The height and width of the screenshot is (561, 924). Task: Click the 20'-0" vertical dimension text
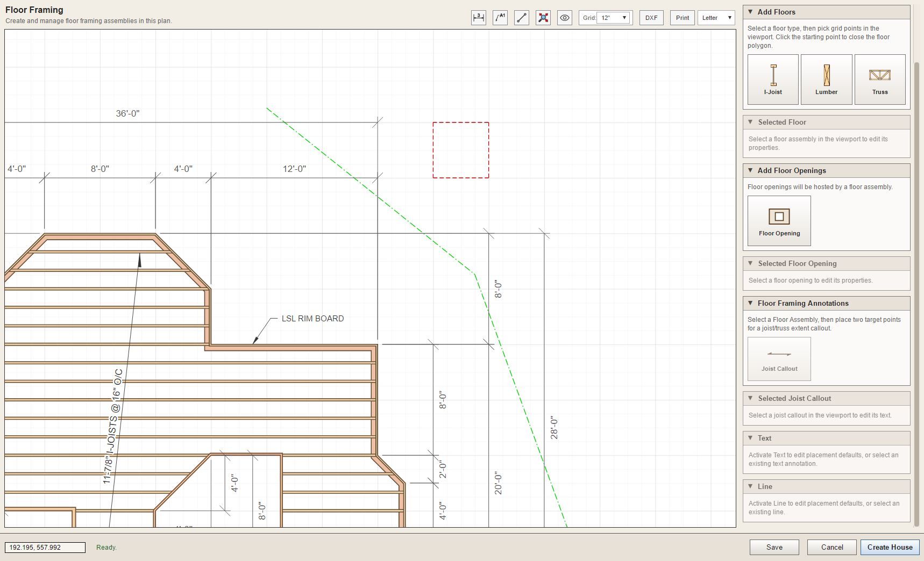[498, 484]
